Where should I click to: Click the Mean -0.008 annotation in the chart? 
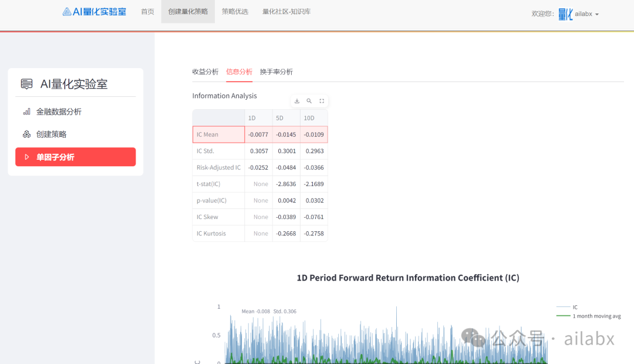pyautogui.click(x=255, y=311)
